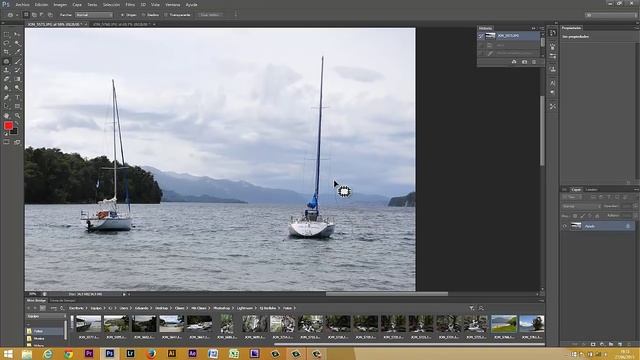Click Add to Selection icon in options bar

pos(34,15)
